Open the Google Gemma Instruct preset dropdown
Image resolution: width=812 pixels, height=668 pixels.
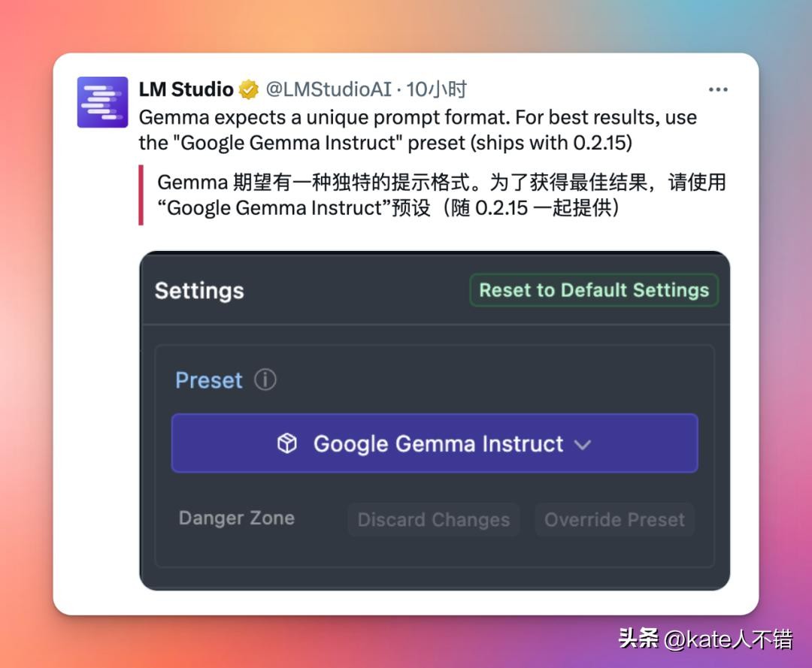[x=435, y=443]
